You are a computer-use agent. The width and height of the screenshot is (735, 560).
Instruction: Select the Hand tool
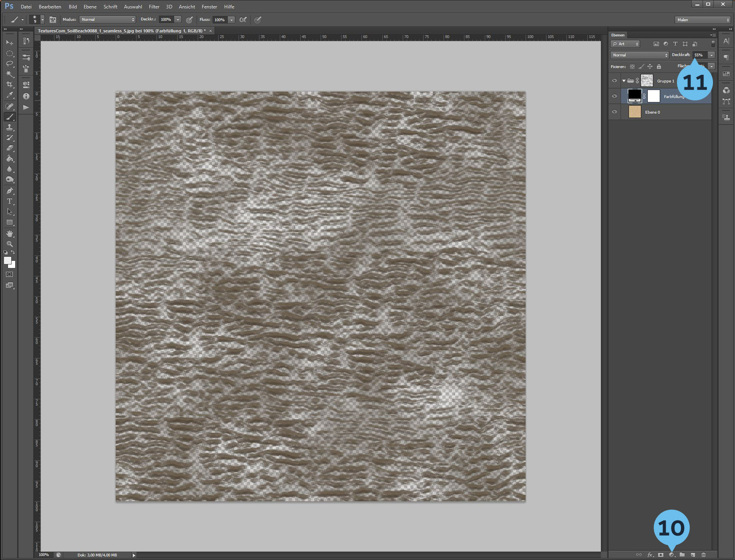click(10, 234)
